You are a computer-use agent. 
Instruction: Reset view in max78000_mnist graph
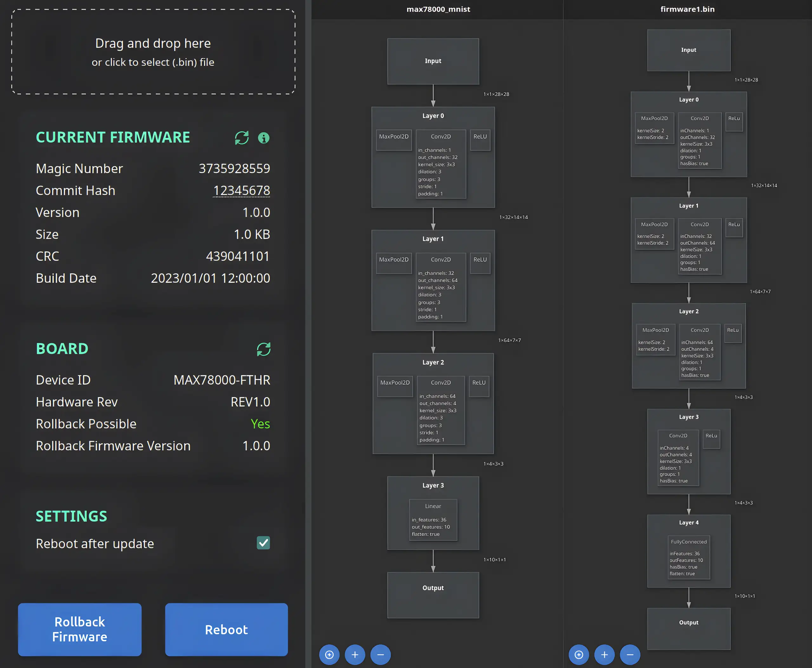tap(329, 655)
